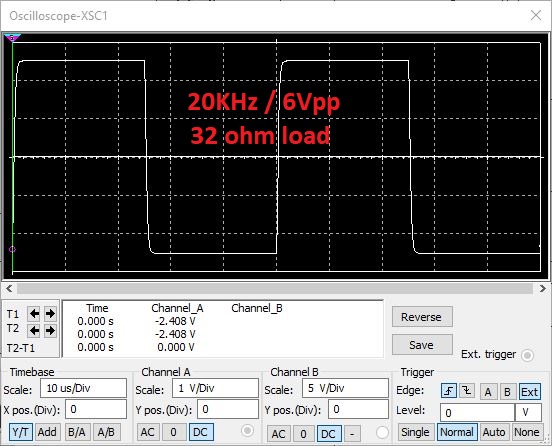Set Channel B coupling to AC

[x=278, y=434]
